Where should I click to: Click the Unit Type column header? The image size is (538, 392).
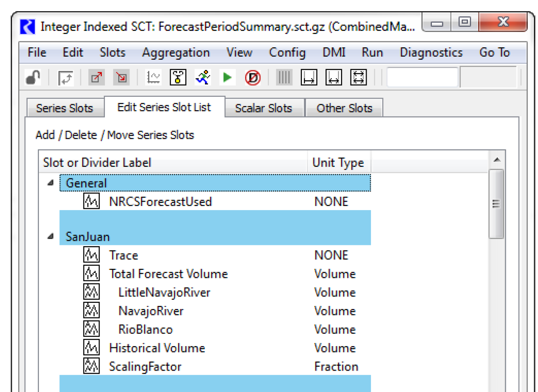point(338,163)
